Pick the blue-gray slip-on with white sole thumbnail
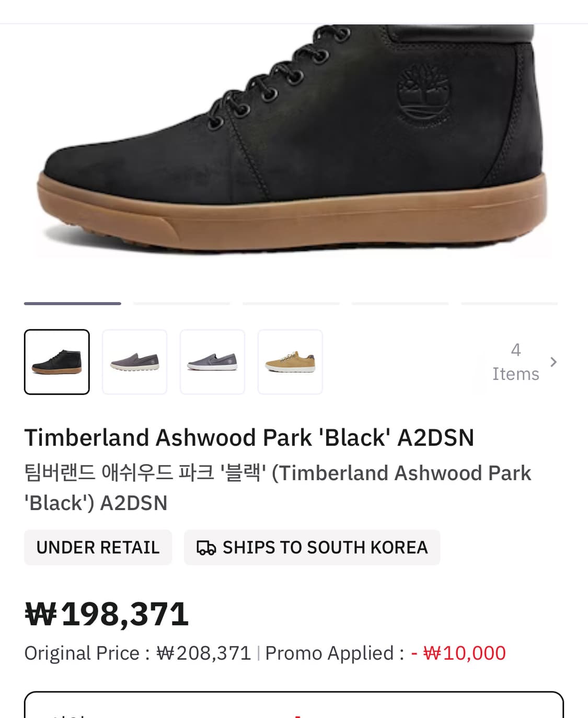 pyautogui.click(x=212, y=362)
